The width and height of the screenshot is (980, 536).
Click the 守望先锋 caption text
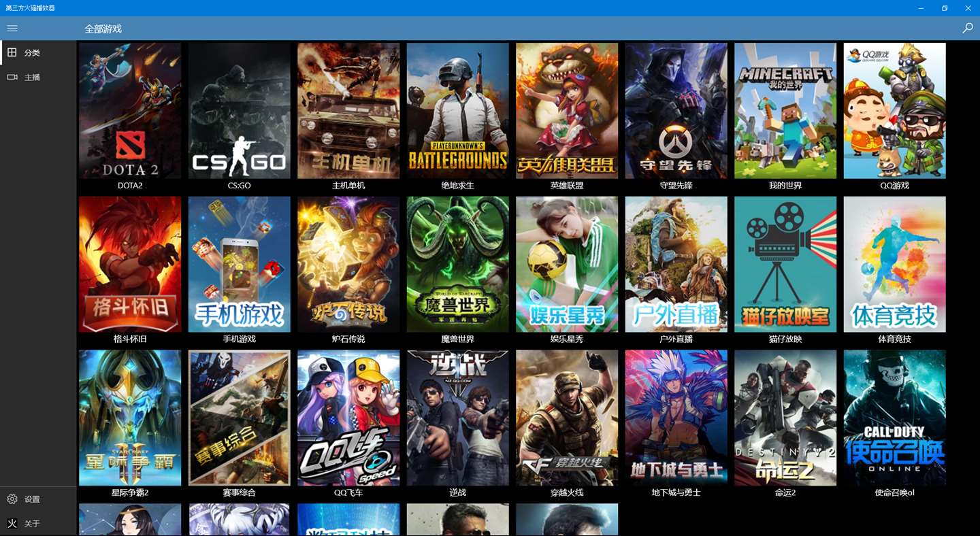pos(676,186)
